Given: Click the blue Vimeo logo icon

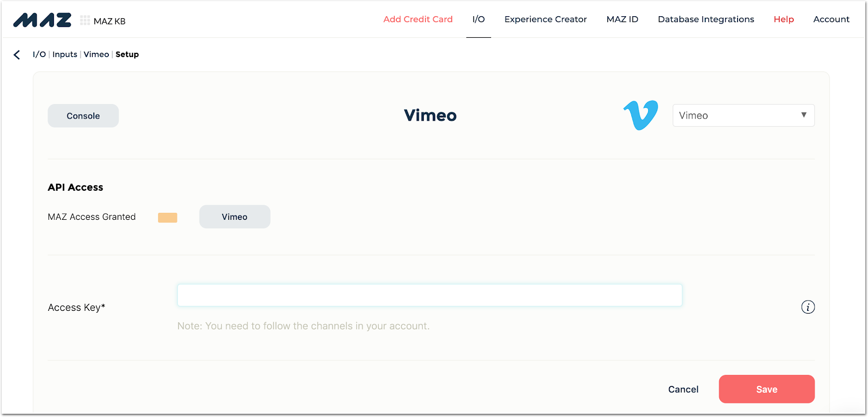Looking at the screenshot, I should click(640, 115).
